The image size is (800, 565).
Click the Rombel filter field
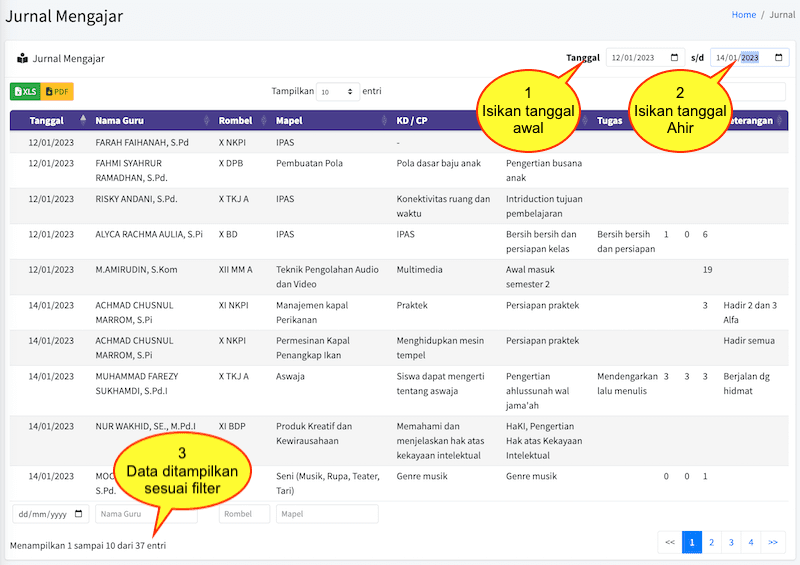[x=244, y=514]
